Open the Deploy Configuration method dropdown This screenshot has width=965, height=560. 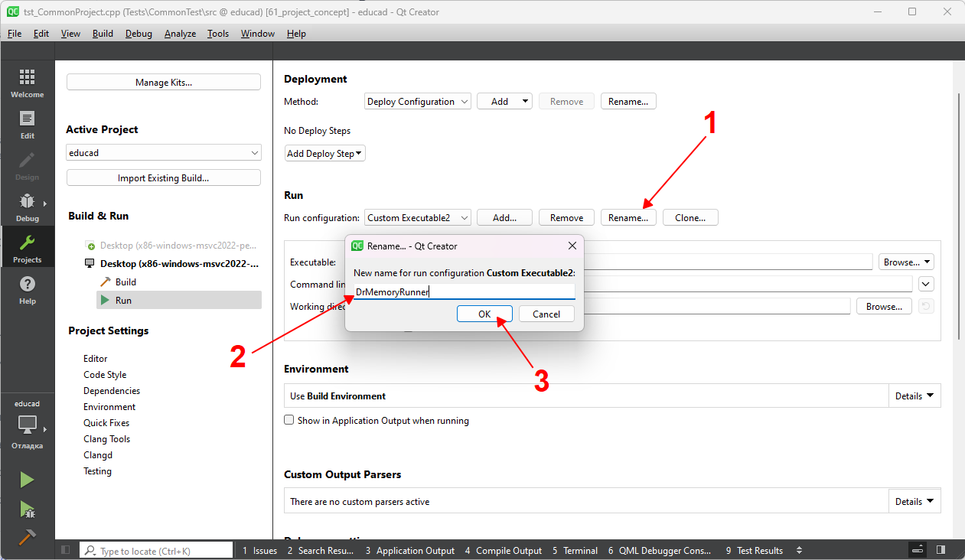(x=418, y=101)
